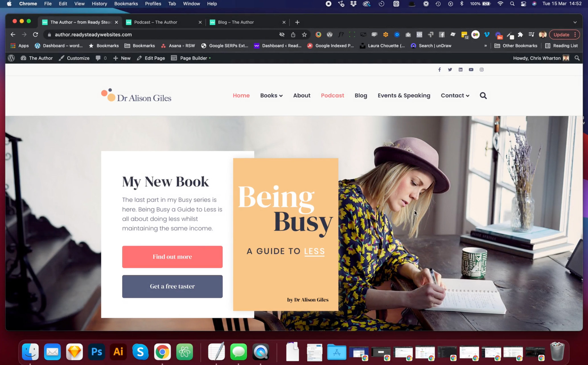Viewport: 588px width, 365px height.
Task: Open Photoshop from the dock
Action: (96, 352)
